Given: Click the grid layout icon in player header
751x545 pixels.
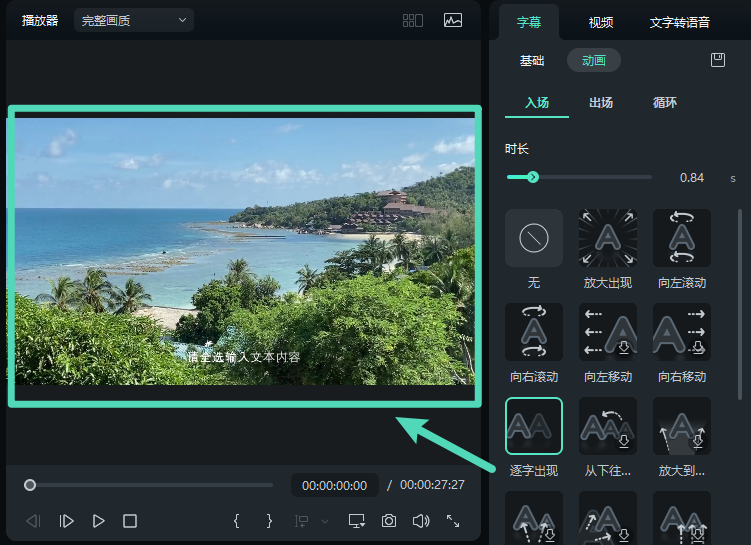Looking at the screenshot, I should (412, 21).
